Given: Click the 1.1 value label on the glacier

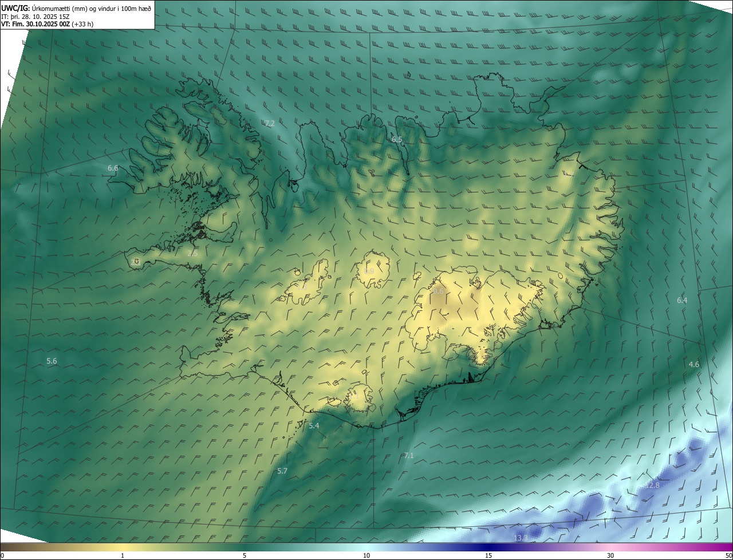Looking at the screenshot, I should pos(354,396).
